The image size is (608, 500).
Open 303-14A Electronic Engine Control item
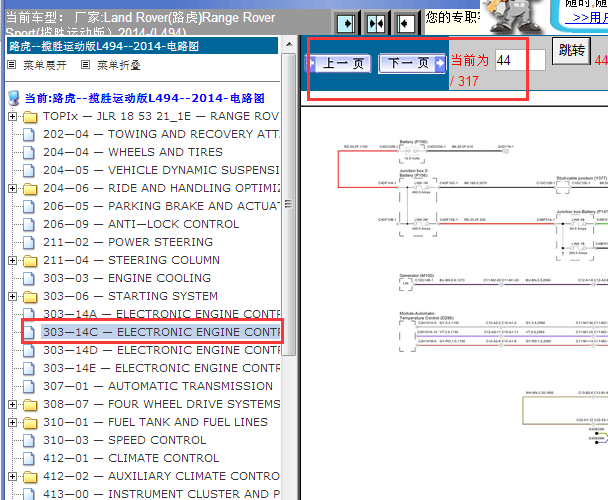click(x=161, y=314)
